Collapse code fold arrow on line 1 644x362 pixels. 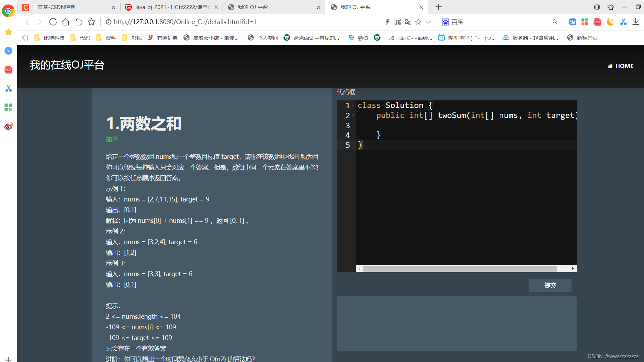353,106
